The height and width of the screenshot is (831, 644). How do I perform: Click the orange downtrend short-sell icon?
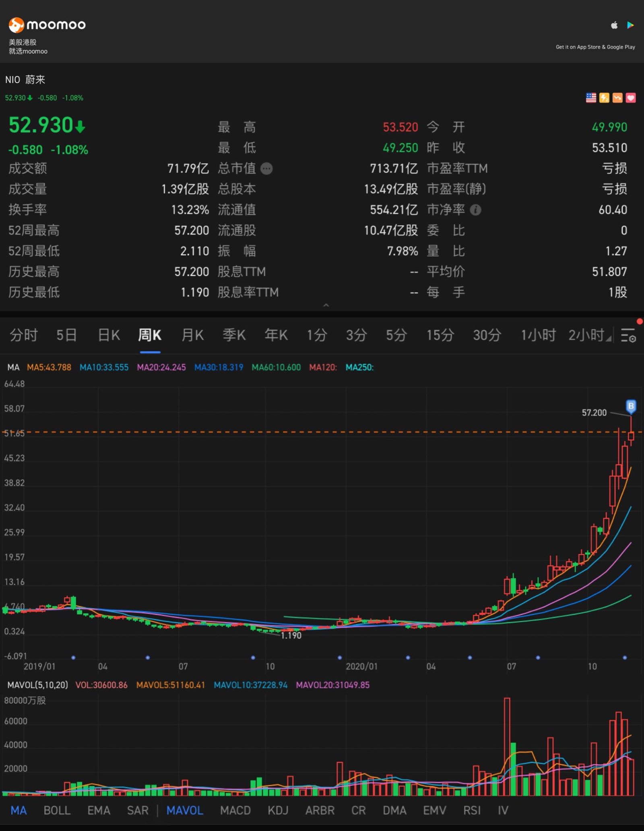coord(617,98)
